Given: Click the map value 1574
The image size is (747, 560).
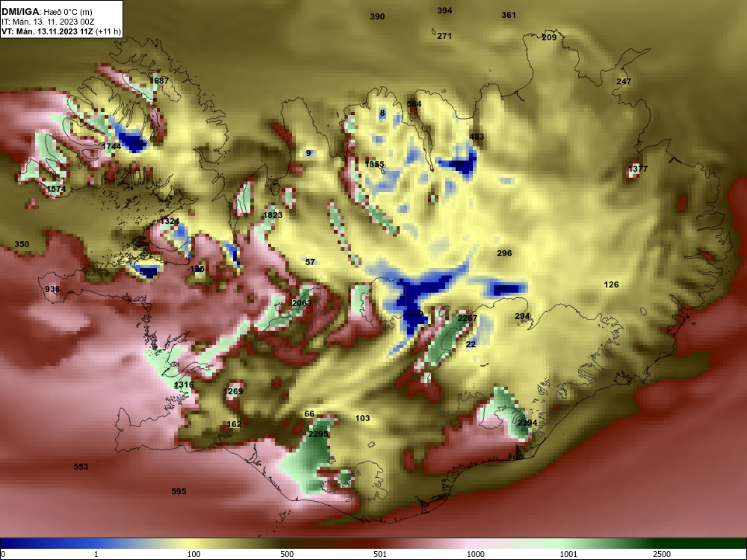Looking at the screenshot, I should coord(56,189).
